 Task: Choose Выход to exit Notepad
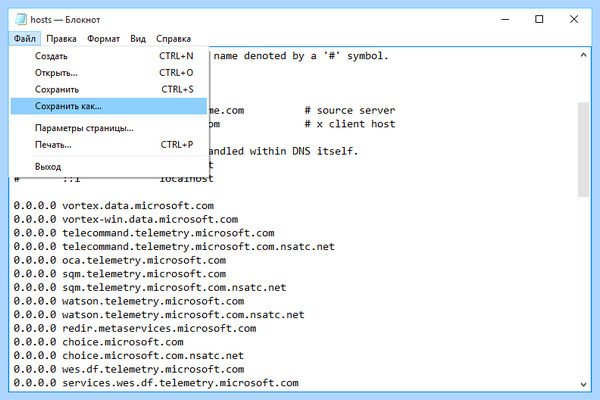[109, 167]
